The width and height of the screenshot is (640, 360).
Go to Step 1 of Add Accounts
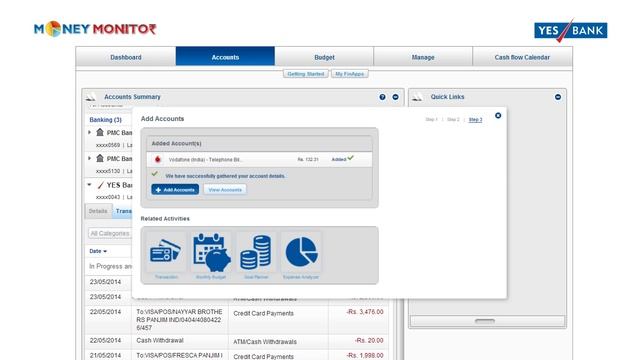(x=431, y=120)
